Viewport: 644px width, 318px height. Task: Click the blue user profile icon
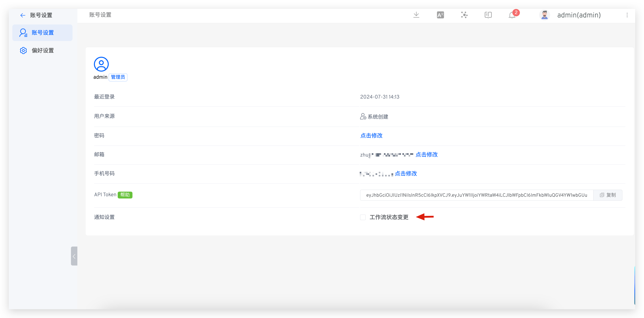[101, 64]
